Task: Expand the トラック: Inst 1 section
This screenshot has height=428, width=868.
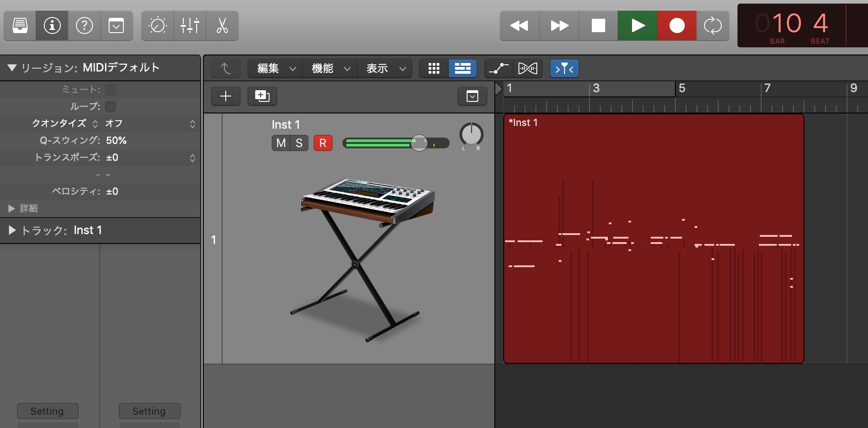Action: (x=12, y=230)
